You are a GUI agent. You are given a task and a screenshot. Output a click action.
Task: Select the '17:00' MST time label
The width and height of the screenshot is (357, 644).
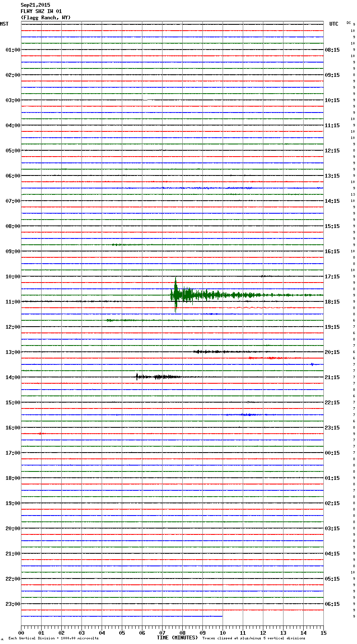pos(13,453)
